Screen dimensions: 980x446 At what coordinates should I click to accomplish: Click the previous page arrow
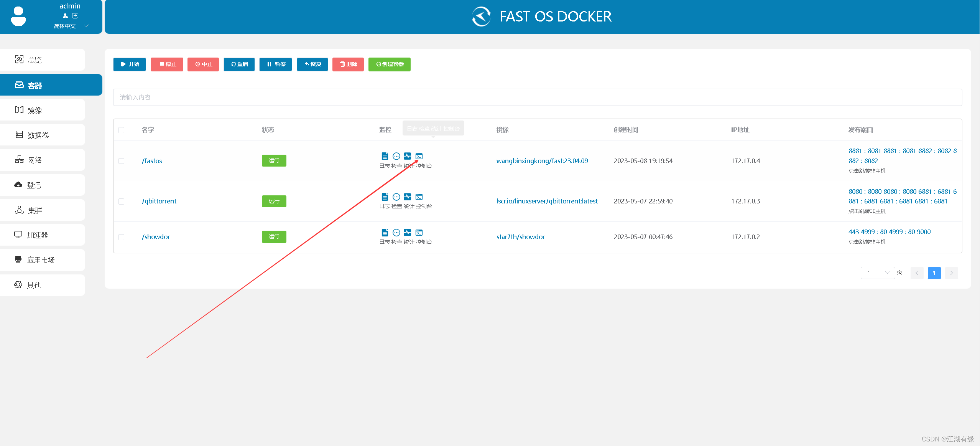click(x=917, y=273)
